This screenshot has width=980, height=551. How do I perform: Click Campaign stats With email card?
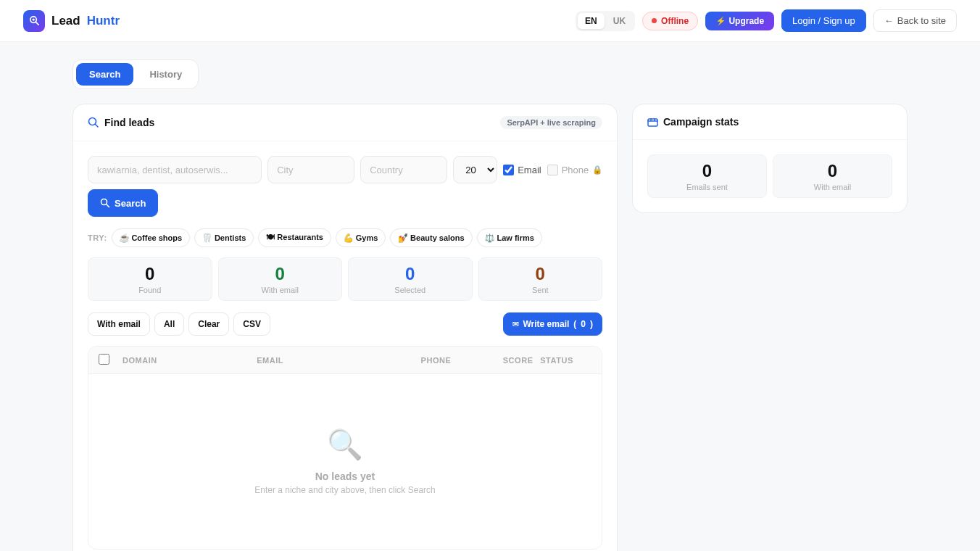coord(832,176)
